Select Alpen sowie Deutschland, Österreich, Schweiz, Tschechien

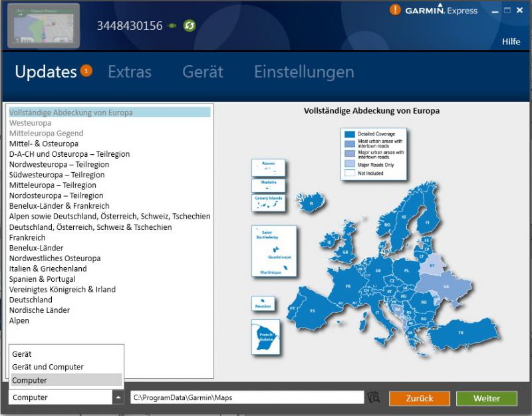tap(110, 216)
